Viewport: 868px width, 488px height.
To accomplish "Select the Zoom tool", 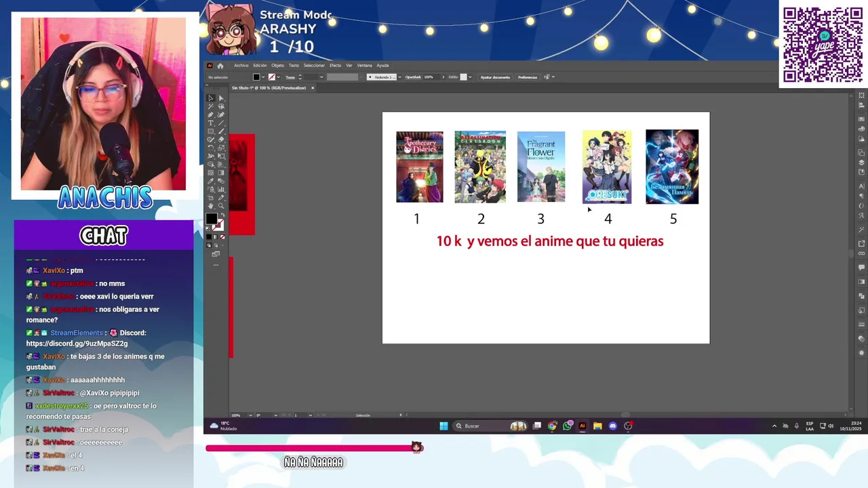I will click(221, 205).
